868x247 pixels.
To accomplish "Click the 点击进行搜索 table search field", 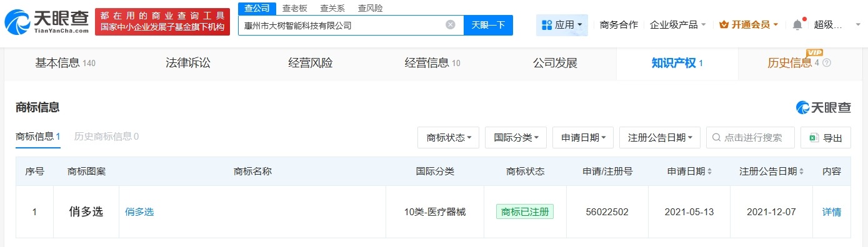I will coord(751,138).
